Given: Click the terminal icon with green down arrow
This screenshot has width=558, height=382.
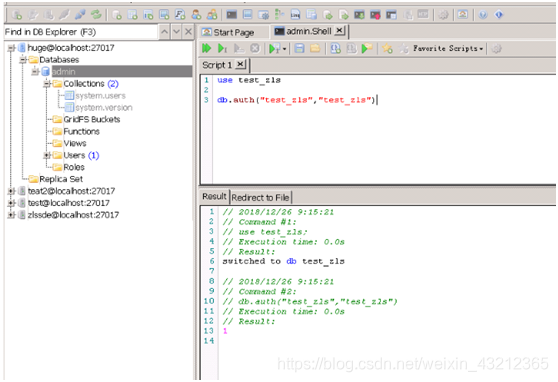Looking at the screenshot, I should click(x=359, y=15).
